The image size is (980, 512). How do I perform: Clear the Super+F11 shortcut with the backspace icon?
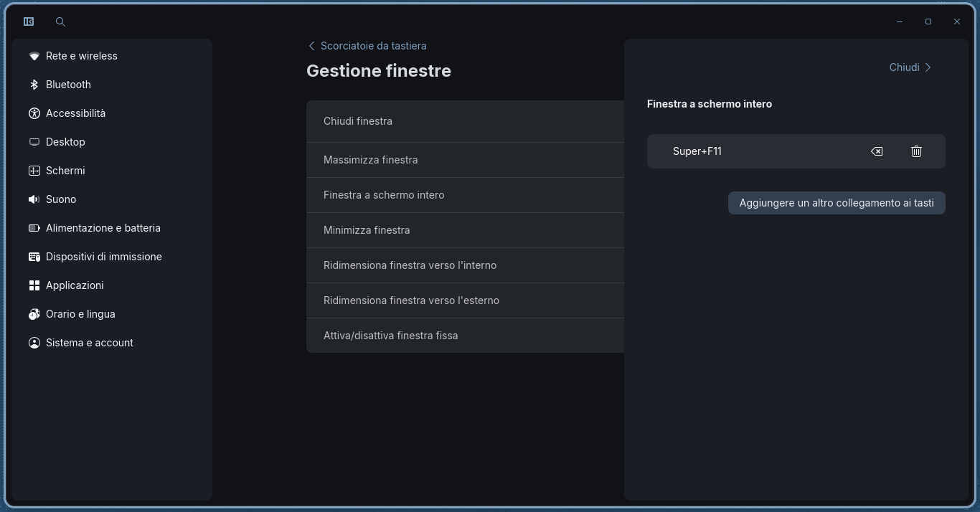[x=877, y=151]
